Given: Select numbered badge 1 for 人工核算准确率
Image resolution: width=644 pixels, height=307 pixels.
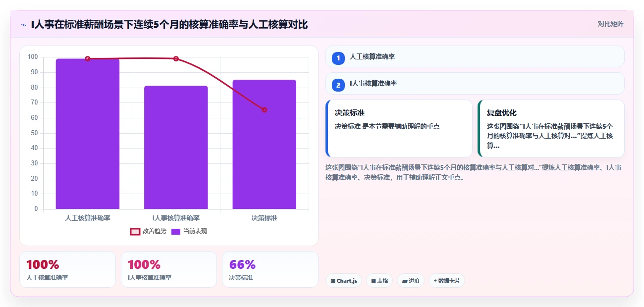Looking at the screenshot, I should tap(338, 58).
